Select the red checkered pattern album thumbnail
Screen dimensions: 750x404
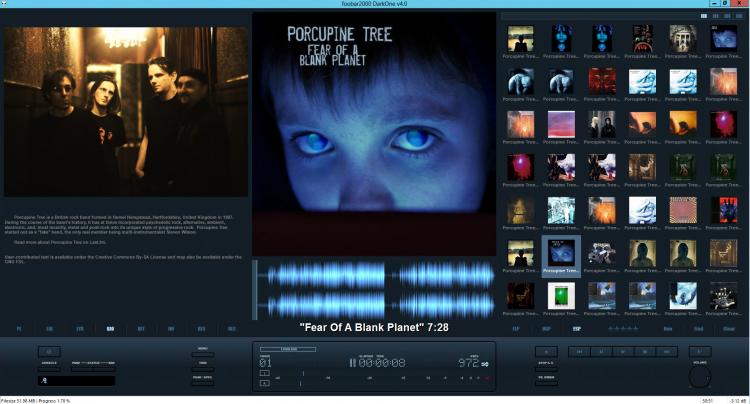point(683,210)
